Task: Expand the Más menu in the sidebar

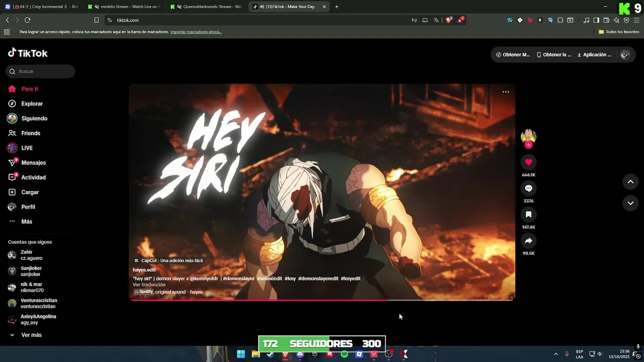Action: click(x=20, y=222)
